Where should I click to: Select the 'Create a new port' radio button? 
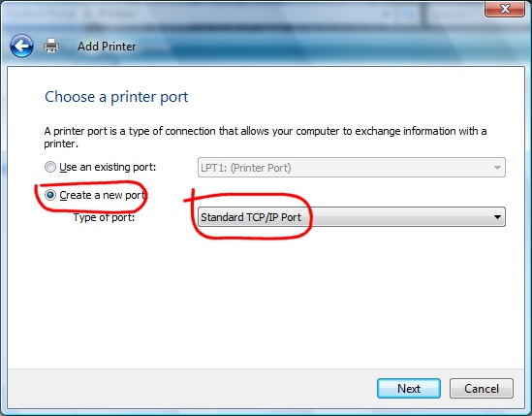50,195
